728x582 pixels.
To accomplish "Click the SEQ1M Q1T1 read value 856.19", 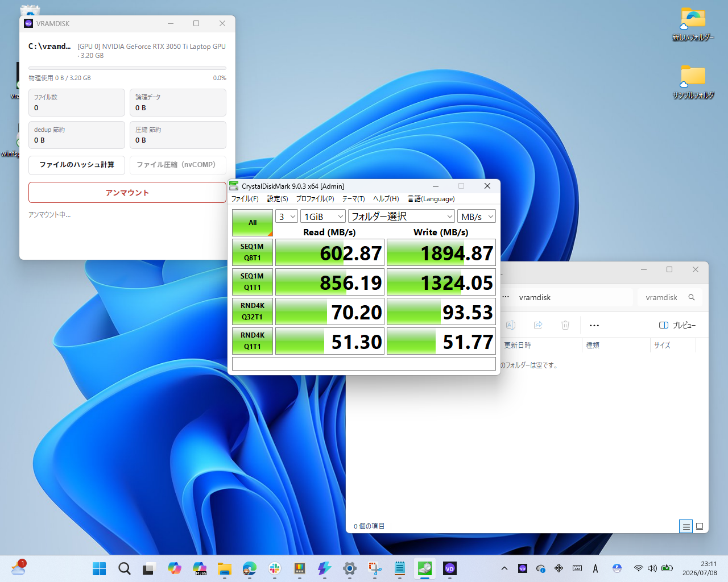I will [x=330, y=282].
